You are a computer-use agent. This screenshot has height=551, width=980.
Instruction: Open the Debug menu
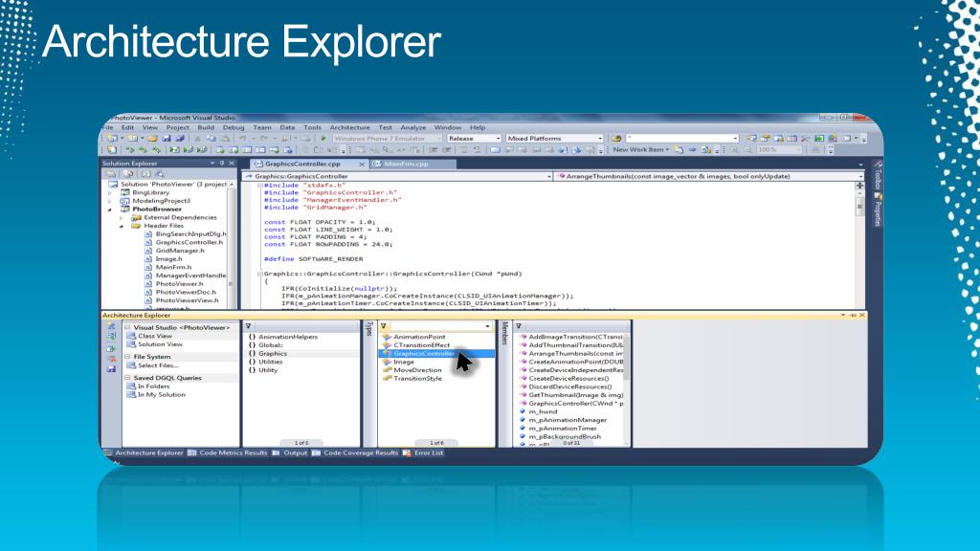pos(234,127)
